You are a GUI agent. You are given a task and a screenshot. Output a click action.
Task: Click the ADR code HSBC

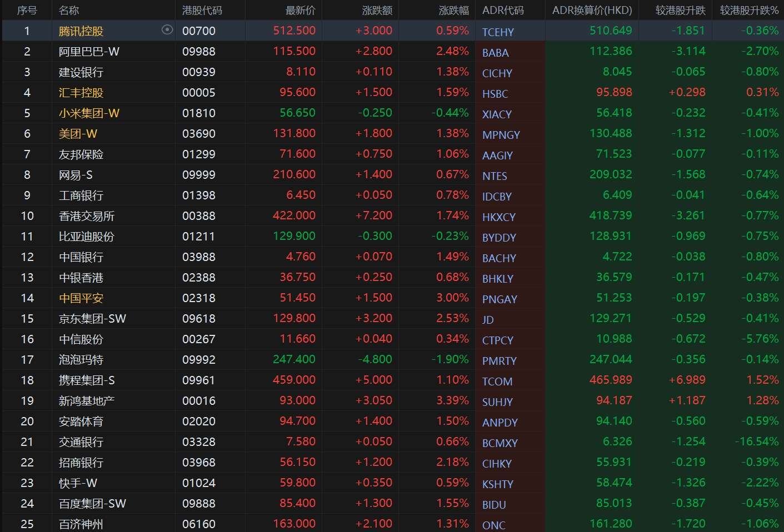point(495,94)
